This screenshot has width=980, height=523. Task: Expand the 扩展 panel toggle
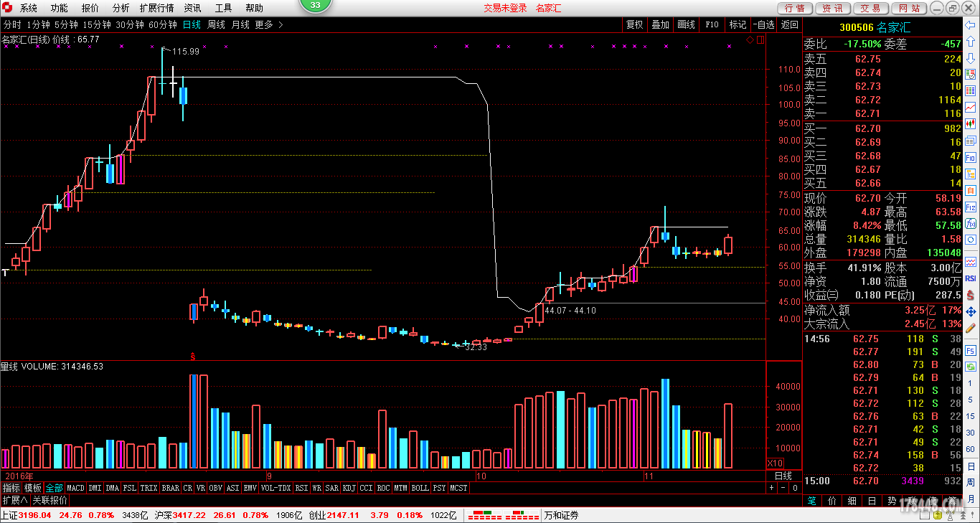(x=14, y=500)
